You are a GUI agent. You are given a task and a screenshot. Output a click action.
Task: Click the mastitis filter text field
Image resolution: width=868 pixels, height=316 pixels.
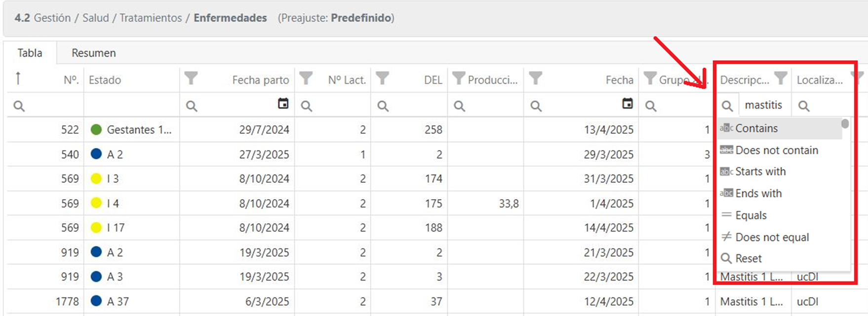(764, 105)
